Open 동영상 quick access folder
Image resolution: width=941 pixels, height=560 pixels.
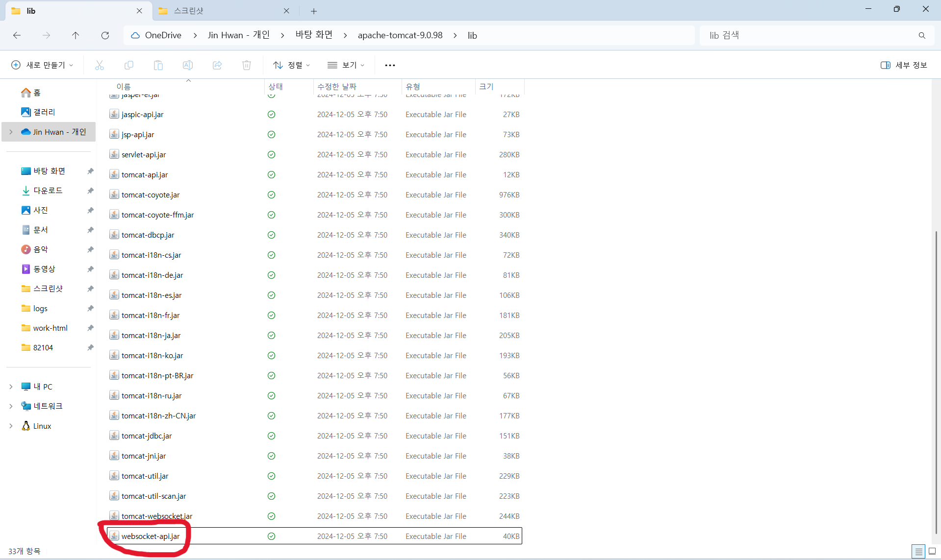point(38,269)
